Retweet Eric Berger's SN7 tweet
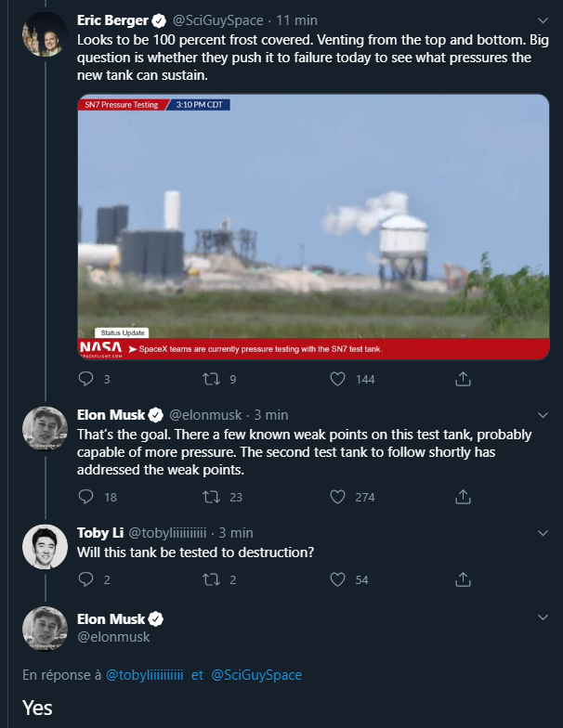 (211, 379)
